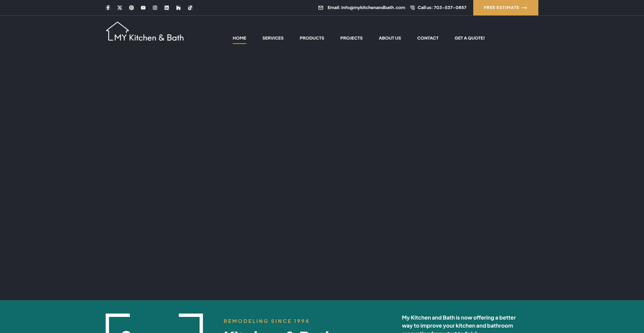
Task: Select Get a Quote! in navigation
Action: (469, 38)
